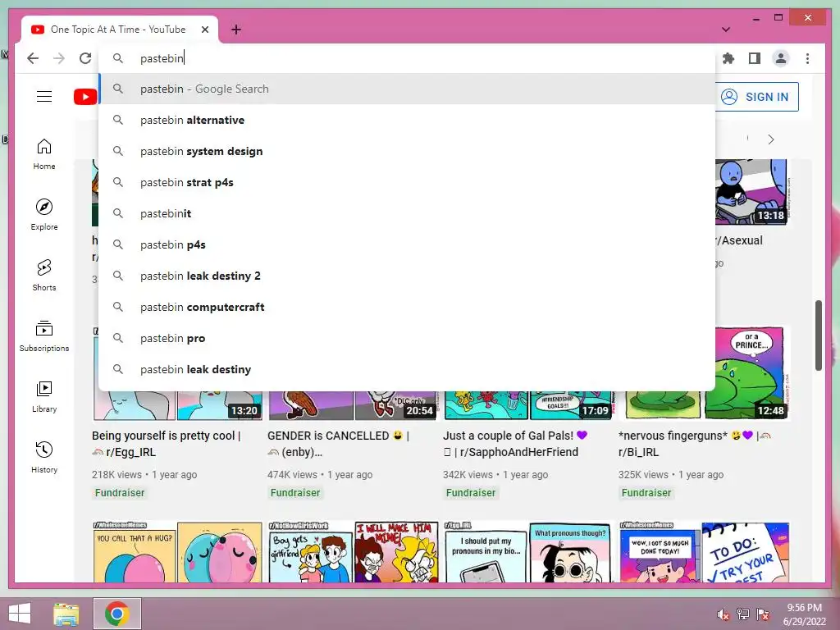Click the browser forward arrow
The width and height of the screenshot is (840, 630).
pyautogui.click(x=59, y=58)
